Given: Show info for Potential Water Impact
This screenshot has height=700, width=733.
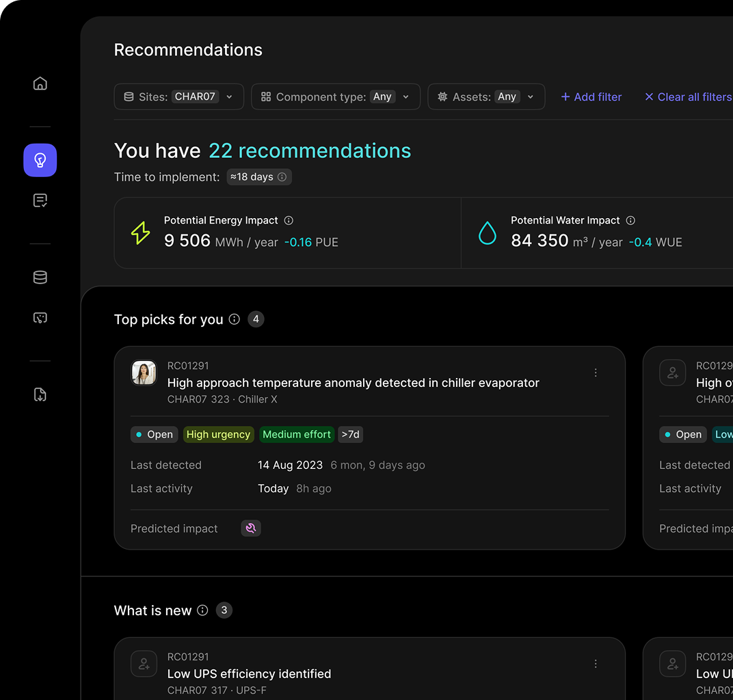Looking at the screenshot, I should [x=630, y=220].
